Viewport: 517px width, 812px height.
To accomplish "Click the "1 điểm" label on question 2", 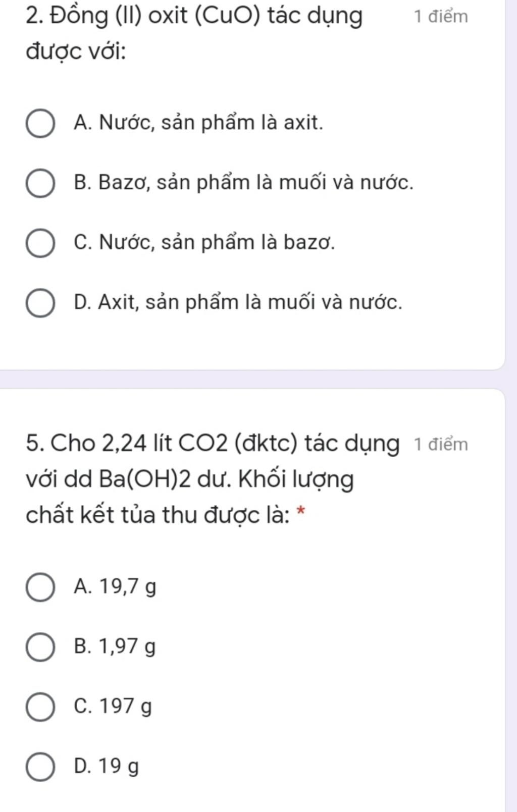I will coord(441,17).
